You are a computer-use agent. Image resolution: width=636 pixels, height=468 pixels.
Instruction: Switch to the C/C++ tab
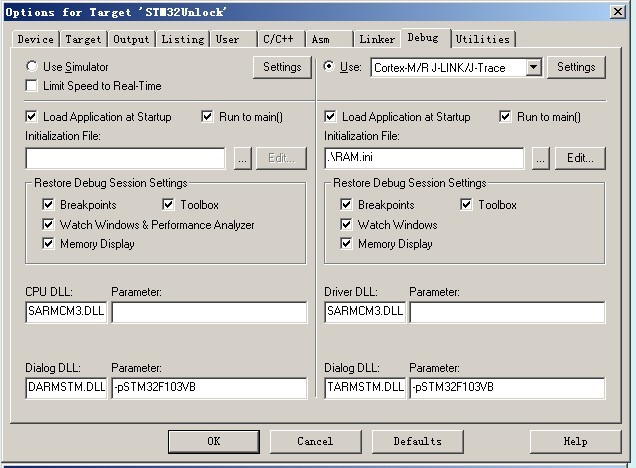point(281,39)
